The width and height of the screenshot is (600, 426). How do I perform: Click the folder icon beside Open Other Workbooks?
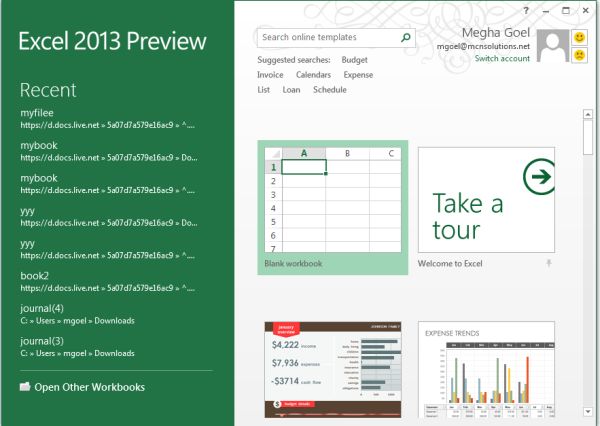[x=25, y=387]
